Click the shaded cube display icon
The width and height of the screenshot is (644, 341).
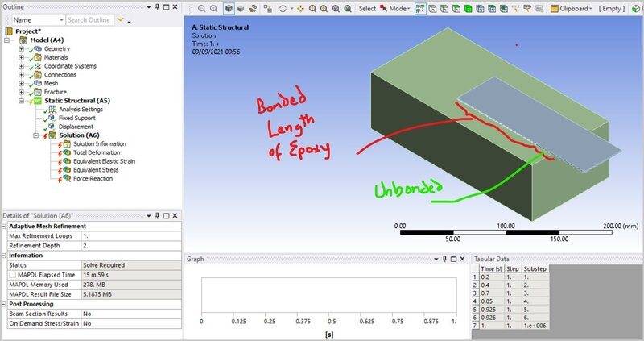click(229, 8)
